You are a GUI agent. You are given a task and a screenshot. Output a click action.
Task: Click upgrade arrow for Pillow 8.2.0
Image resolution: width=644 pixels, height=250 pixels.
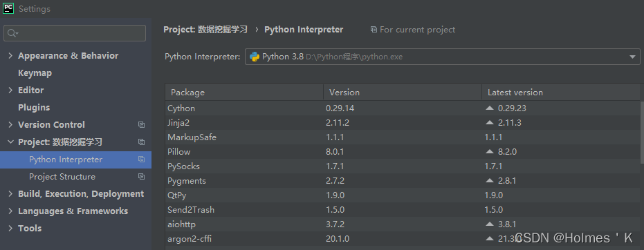pyautogui.click(x=489, y=152)
